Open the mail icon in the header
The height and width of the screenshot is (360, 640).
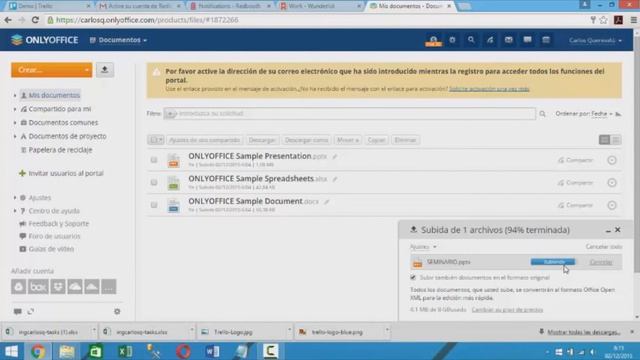(x=509, y=40)
